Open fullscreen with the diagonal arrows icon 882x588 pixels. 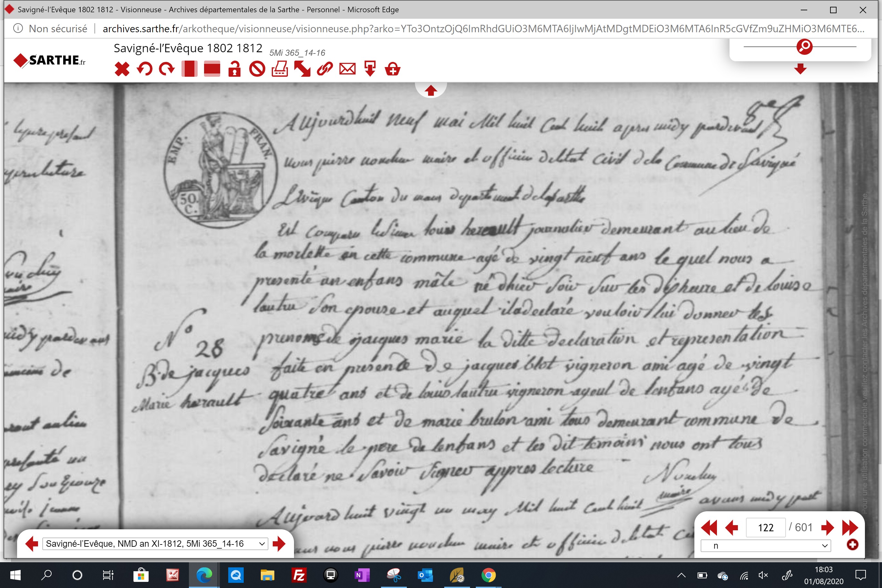[x=302, y=69]
